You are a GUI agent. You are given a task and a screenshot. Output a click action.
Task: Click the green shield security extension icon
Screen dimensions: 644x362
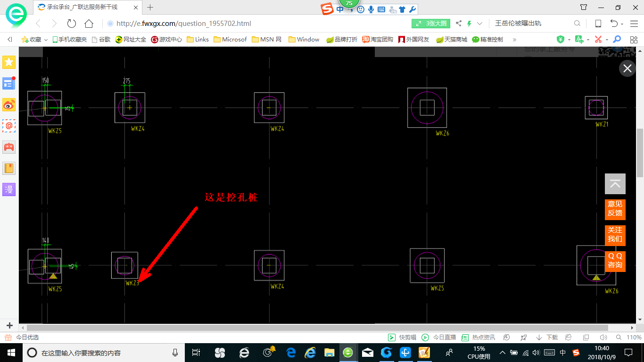click(561, 40)
